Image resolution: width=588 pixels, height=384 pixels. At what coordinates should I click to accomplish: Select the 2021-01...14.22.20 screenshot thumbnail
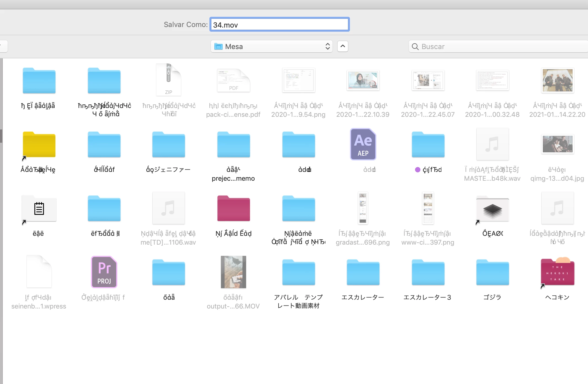[557, 80]
